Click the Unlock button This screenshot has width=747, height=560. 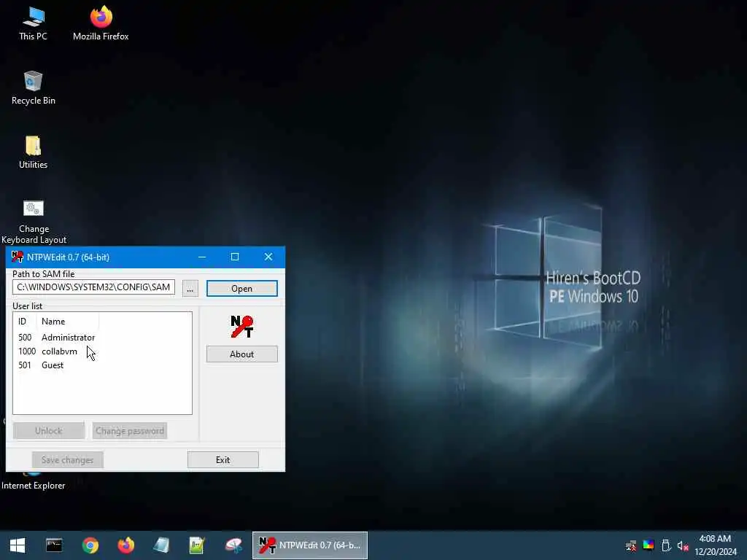click(x=49, y=431)
